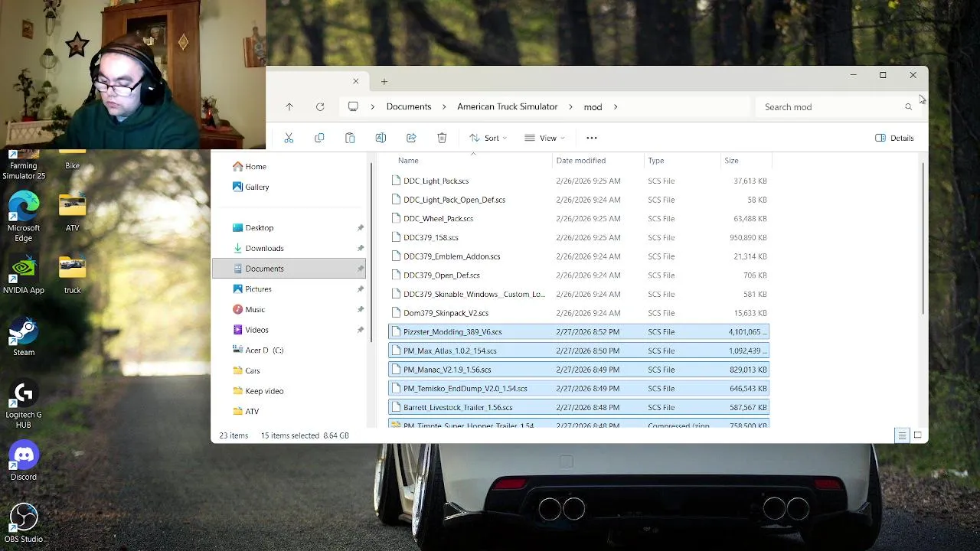980x551 pixels.
Task: Sort by Type column header
Action: (x=656, y=161)
